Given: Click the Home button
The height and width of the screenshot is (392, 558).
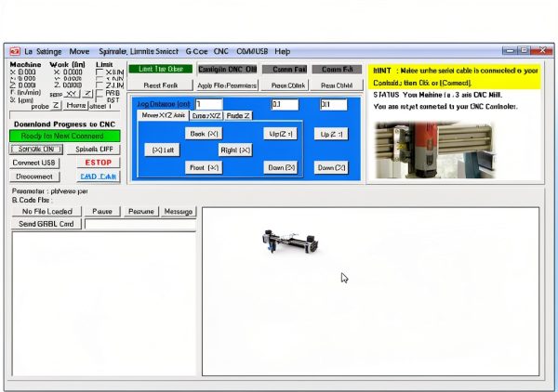Looking at the screenshot, I should 76,105.
